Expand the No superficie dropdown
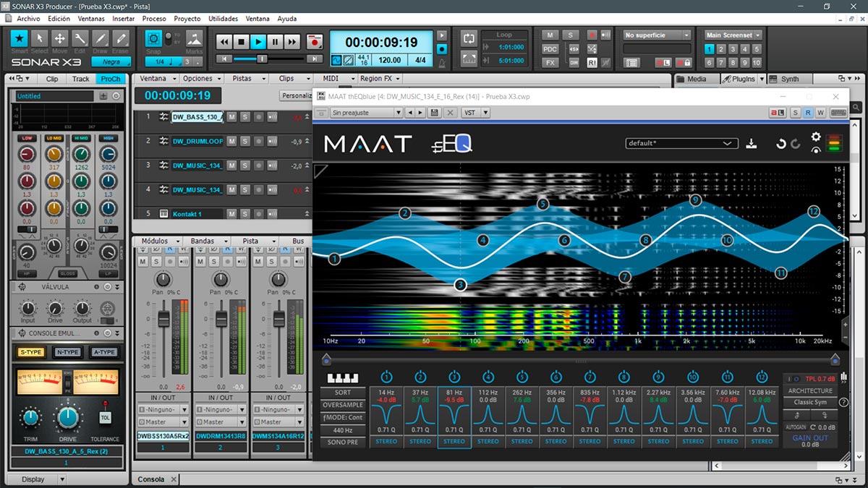The height and width of the screenshot is (488, 868). [x=658, y=35]
